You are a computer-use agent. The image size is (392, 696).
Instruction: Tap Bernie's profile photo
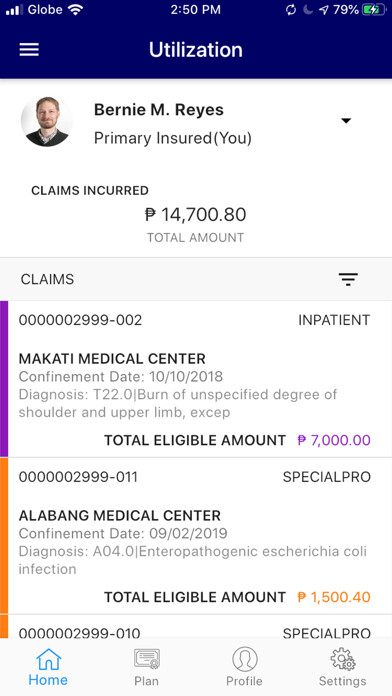(x=47, y=121)
